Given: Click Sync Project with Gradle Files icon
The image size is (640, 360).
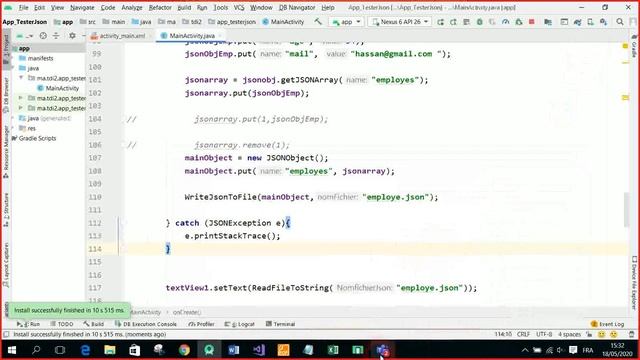Looking at the screenshot, I should [x=577, y=22].
